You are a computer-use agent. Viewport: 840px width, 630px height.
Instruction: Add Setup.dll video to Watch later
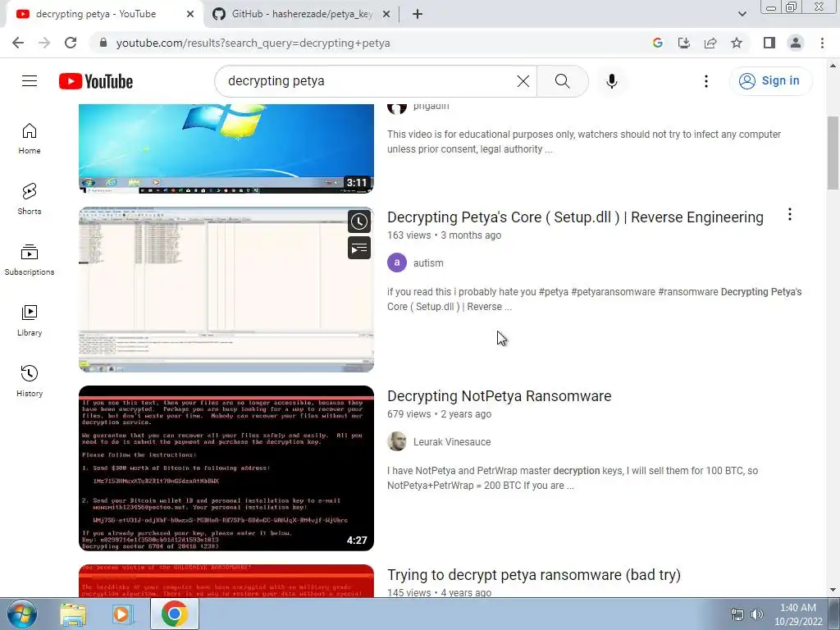click(x=359, y=221)
